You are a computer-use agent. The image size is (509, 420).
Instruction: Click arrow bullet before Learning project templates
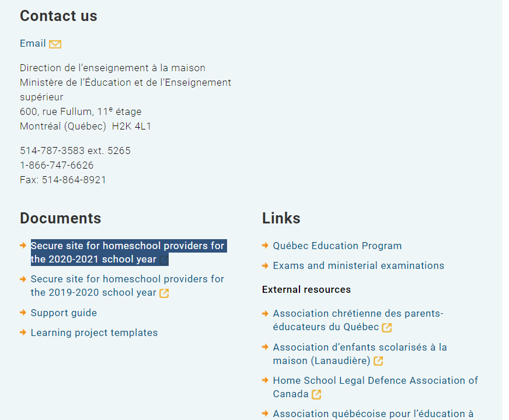[x=23, y=332]
